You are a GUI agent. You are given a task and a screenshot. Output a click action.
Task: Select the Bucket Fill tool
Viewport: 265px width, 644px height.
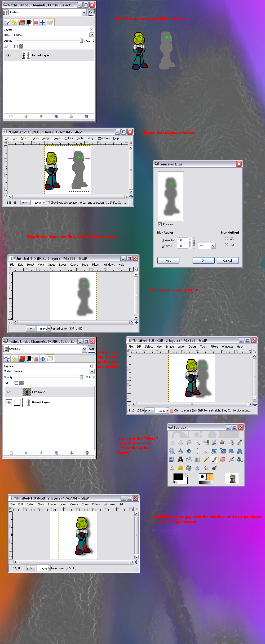[x=189, y=459]
